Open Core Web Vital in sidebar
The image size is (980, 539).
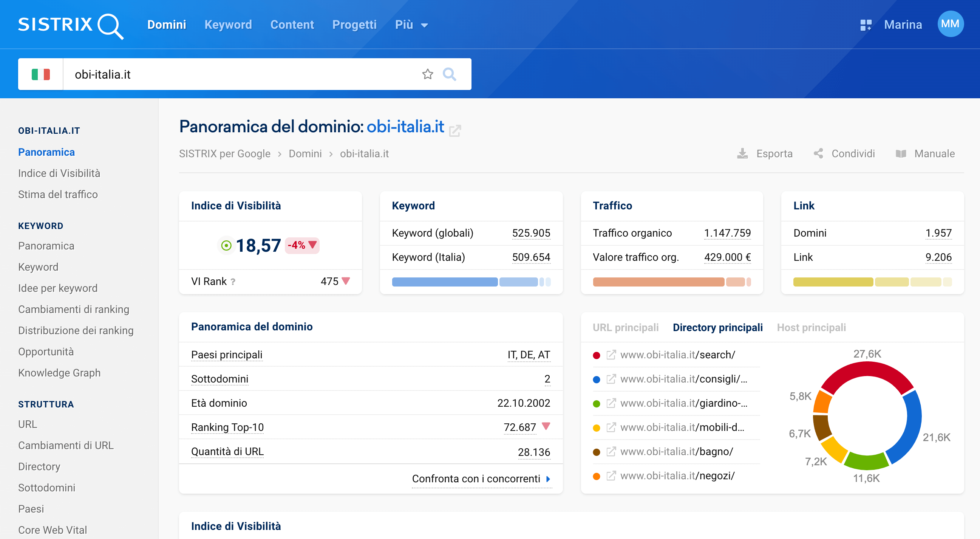click(53, 530)
